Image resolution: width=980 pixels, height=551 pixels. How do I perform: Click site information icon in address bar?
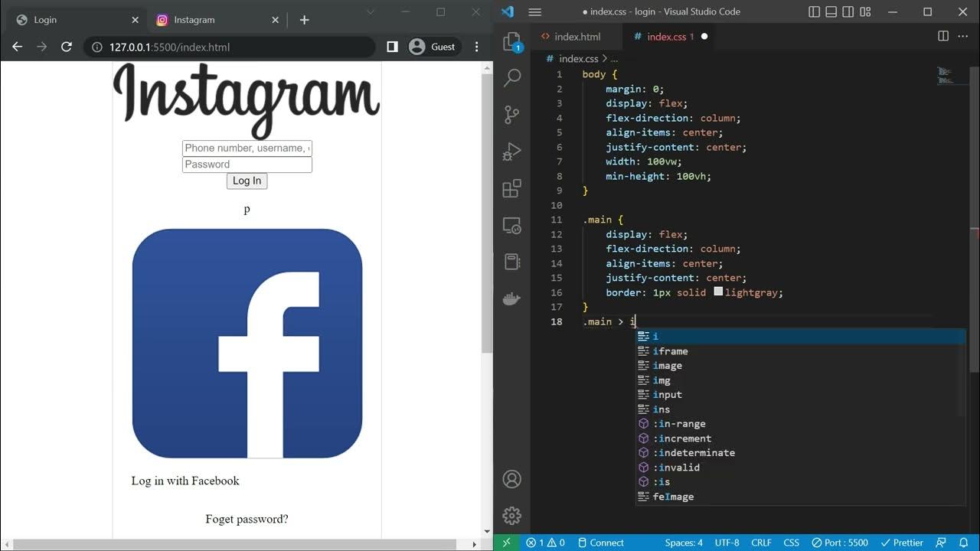(x=97, y=47)
